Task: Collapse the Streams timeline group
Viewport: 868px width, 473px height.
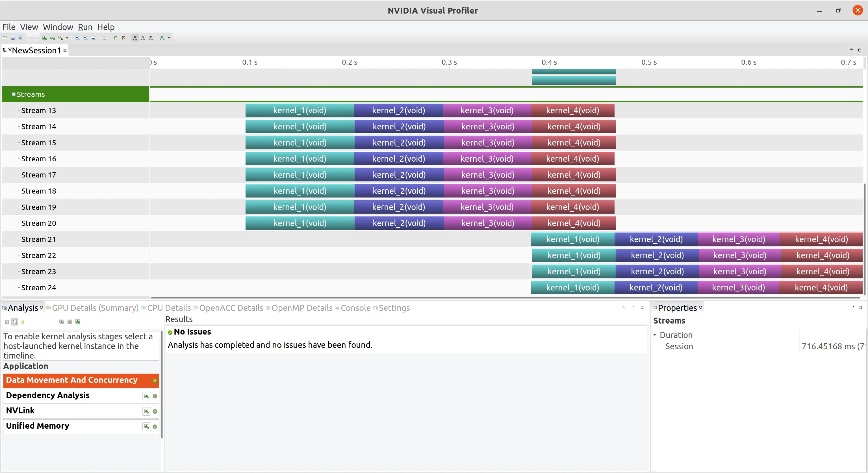Action: [x=14, y=94]
